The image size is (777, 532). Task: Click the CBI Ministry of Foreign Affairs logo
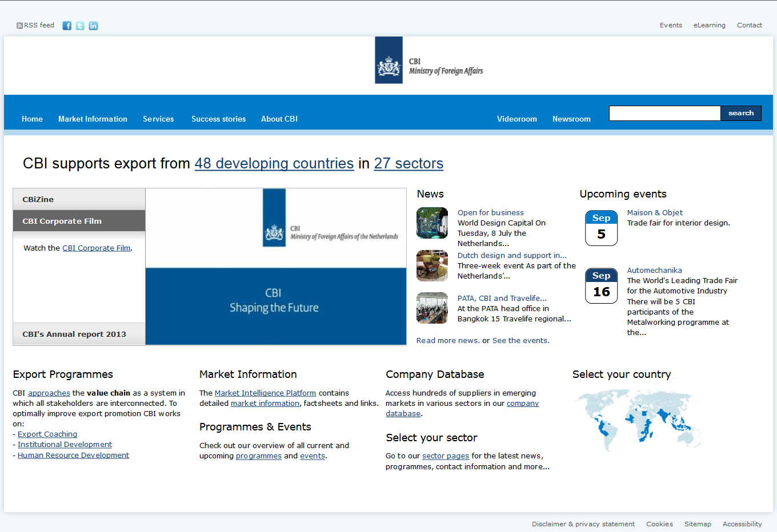point(428,60)
